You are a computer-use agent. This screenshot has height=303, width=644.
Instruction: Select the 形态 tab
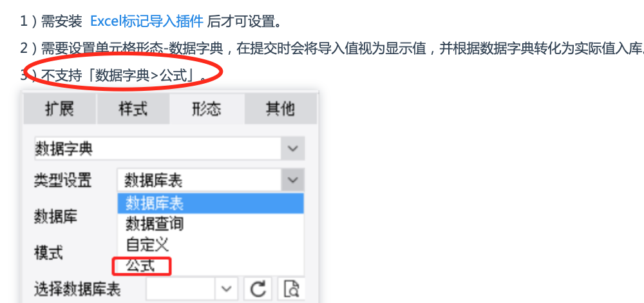pos(207,109)
